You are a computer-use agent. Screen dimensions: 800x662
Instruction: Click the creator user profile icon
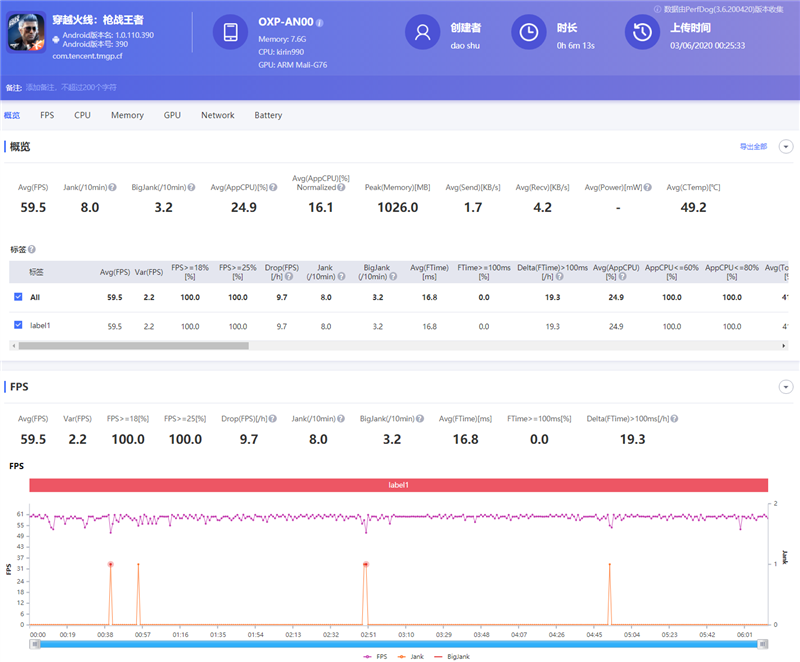[x=422, y=33]
